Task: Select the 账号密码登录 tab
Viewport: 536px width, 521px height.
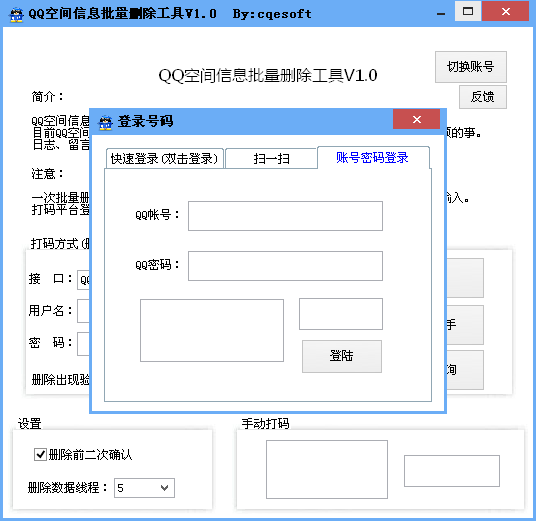Action: [373, 157]
